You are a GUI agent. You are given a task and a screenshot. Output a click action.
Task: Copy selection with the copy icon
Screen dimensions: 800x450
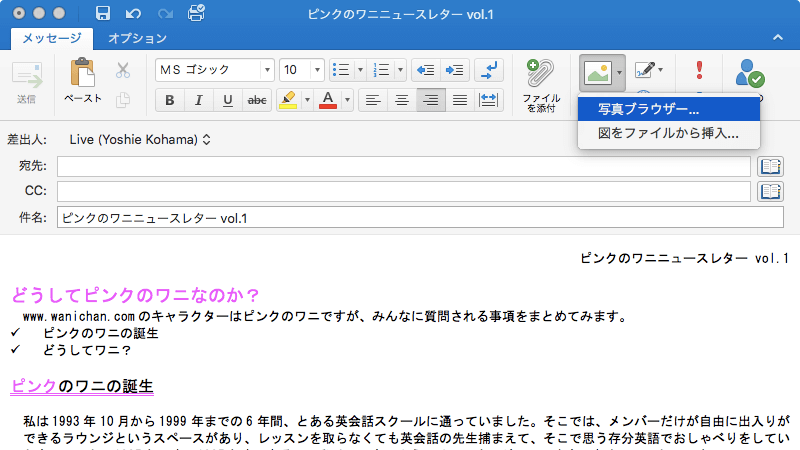click(122, 100)
